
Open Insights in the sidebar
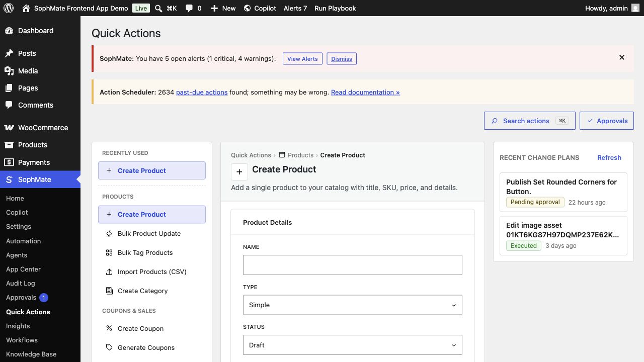coord(18,326)
